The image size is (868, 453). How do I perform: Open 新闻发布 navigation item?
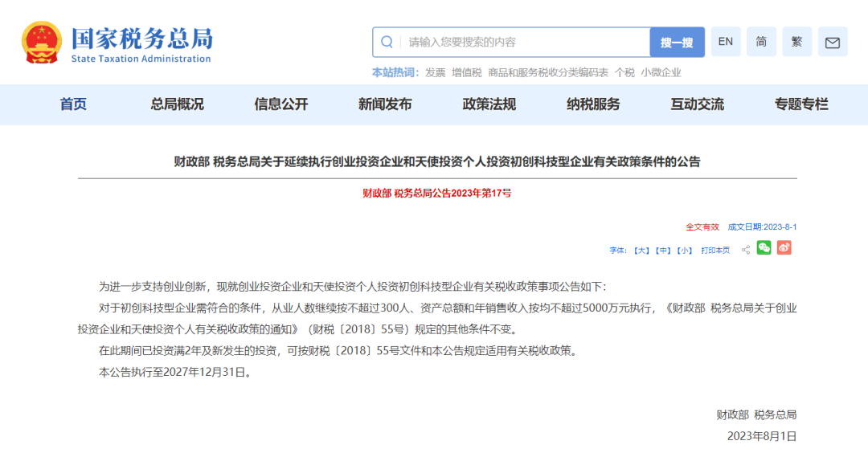[385, 104]
